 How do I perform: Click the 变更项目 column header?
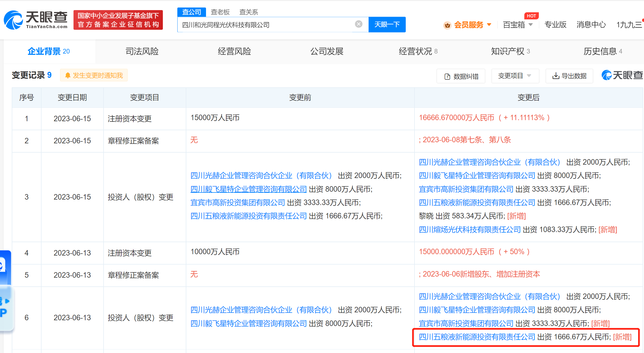tap(145, 97)
